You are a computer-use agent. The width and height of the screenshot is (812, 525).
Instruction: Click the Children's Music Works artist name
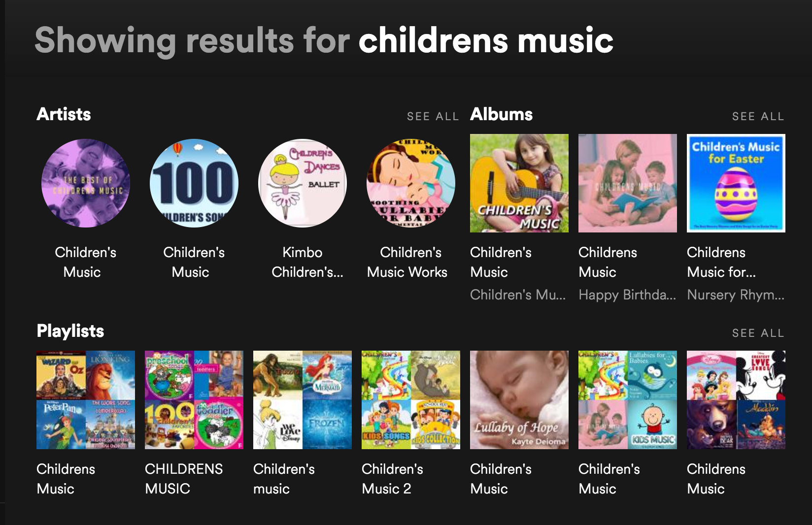click(407, 262)
